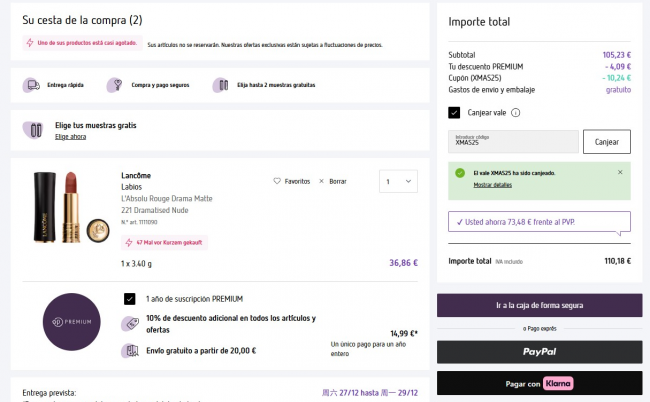
Task: Choose Pagar con Klarna button
Action: 539,382
